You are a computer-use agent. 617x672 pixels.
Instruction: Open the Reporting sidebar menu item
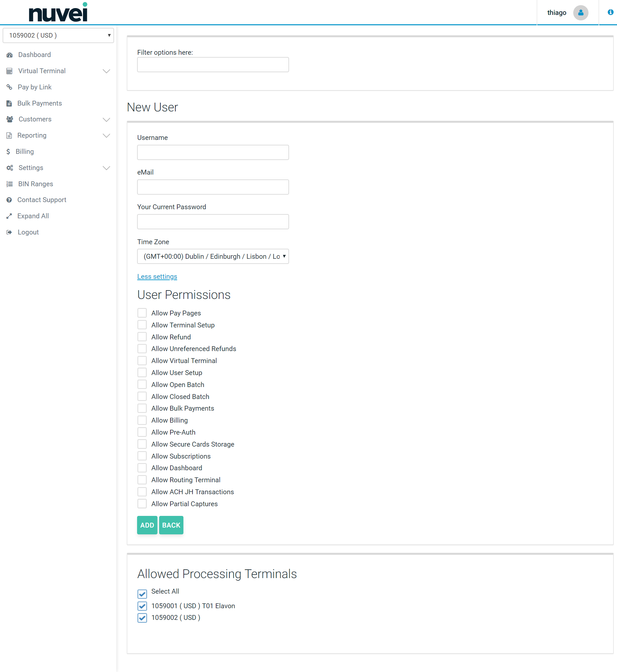[32, 135]
